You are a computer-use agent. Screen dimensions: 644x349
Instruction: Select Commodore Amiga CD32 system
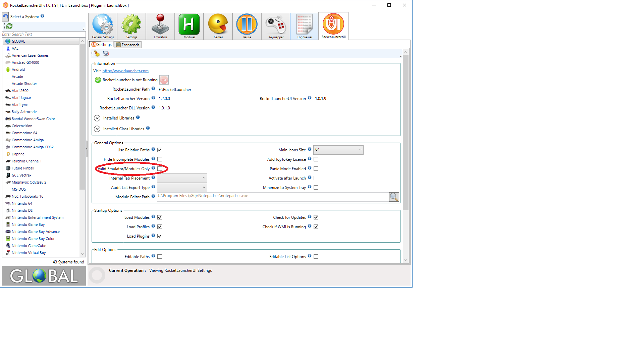click(x=41, y=147)
